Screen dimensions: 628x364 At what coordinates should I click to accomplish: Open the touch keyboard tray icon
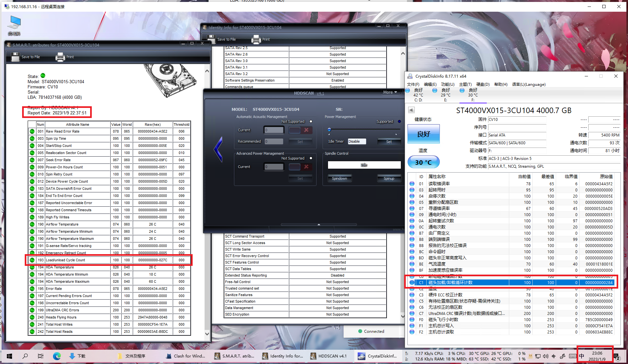point(573,356)
